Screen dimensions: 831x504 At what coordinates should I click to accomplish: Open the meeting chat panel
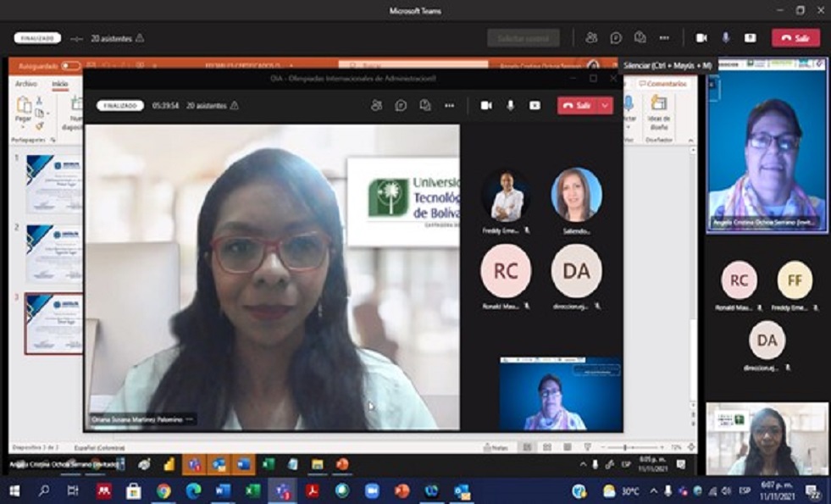point(616,38)
